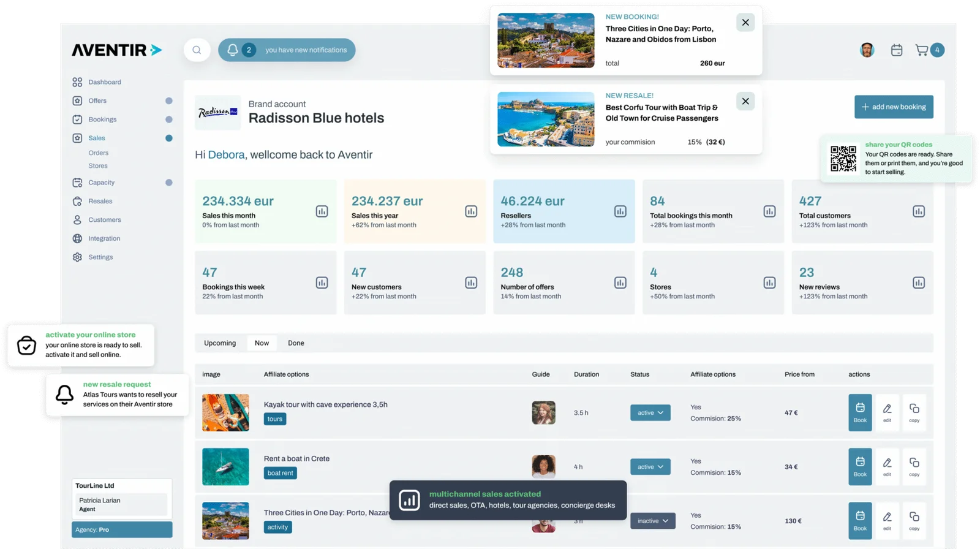Screen dimensions: 980x549
Task: Open Capacity in sidebar
Action: (101, 183)
